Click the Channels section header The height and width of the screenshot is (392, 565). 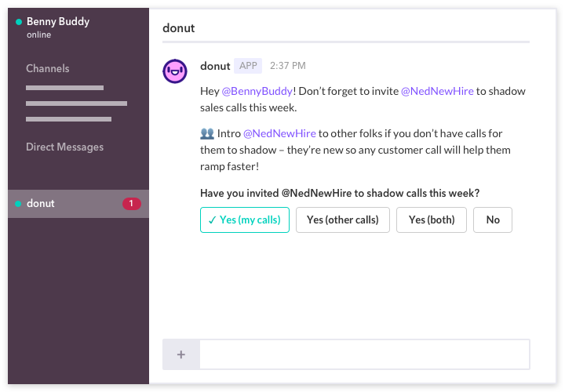pos(48,68)
